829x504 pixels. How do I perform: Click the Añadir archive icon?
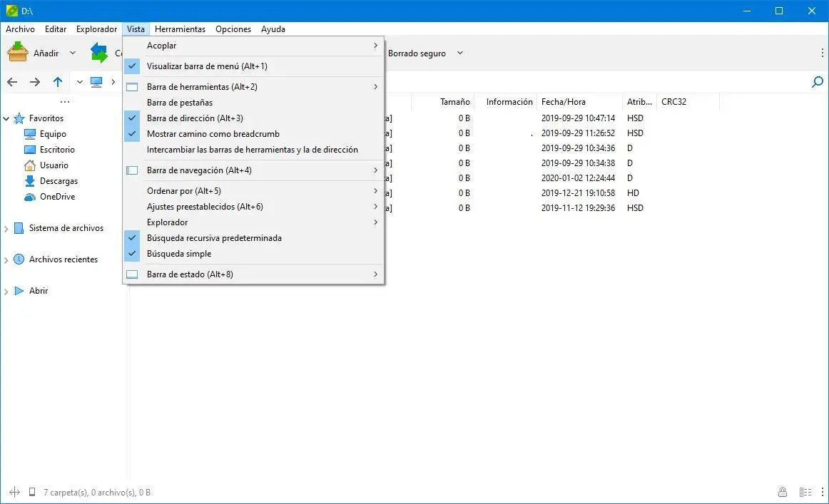17,52
